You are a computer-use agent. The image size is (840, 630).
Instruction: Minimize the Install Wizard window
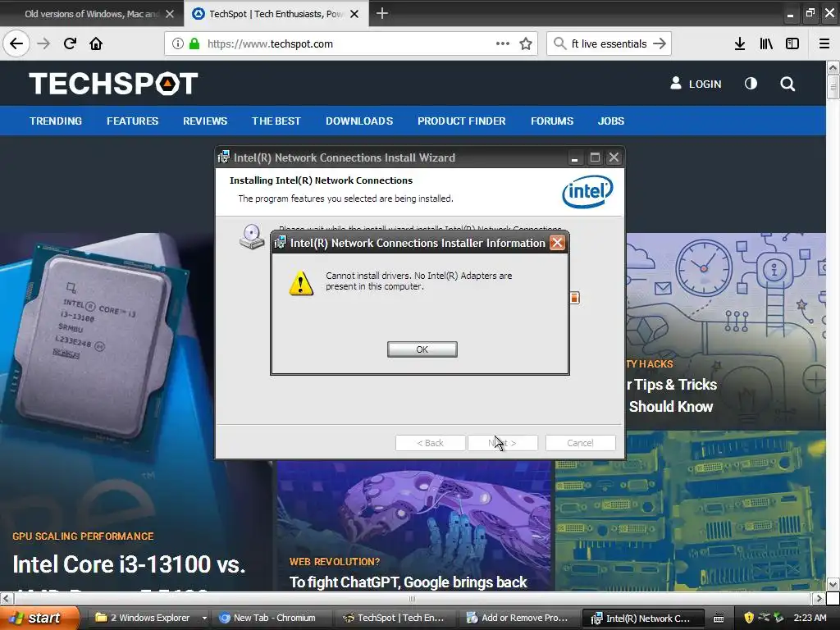[x=574, y=157]
